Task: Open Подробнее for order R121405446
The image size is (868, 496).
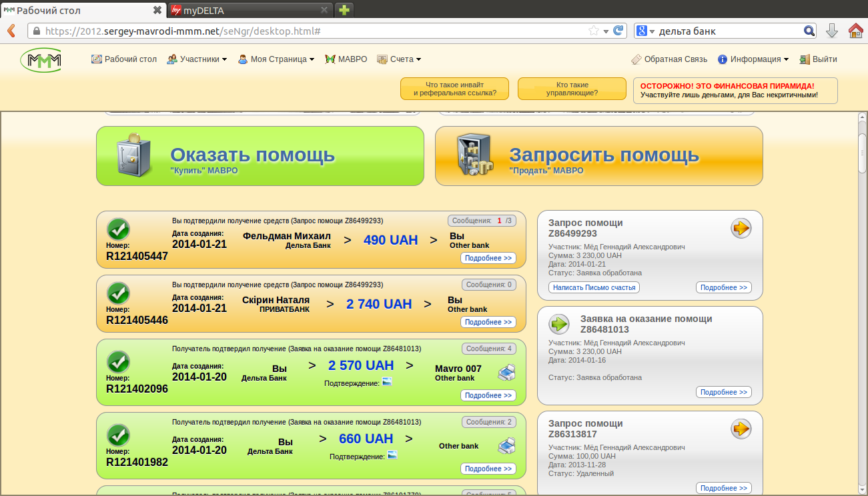Action: [488, 322]
